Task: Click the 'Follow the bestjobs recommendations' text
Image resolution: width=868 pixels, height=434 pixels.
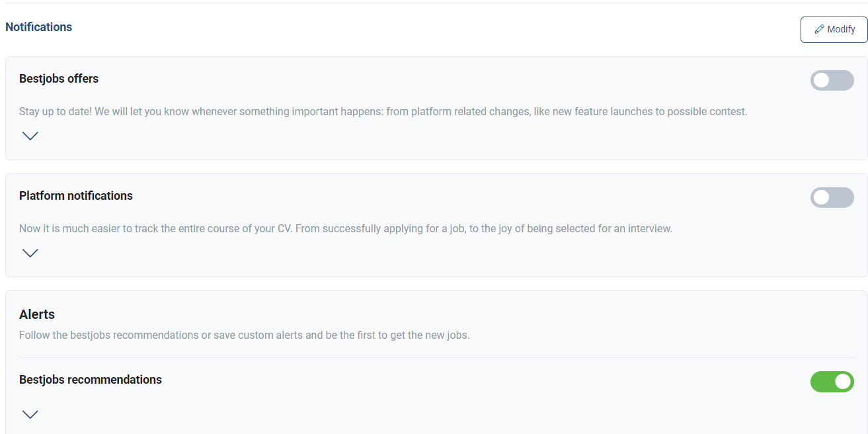Action: 245,335
